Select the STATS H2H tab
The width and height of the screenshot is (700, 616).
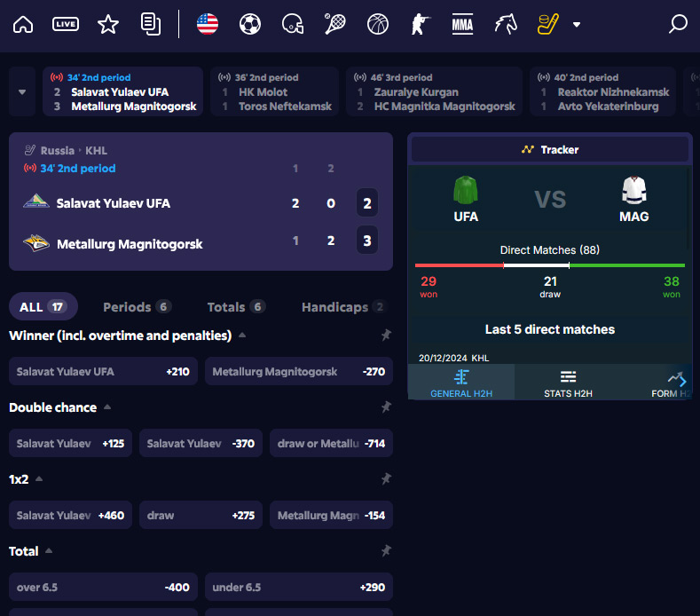coord(568,383)
